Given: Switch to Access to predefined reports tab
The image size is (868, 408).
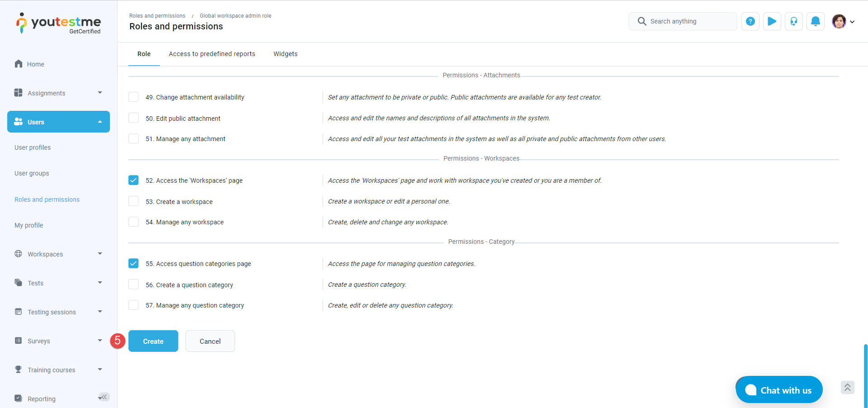Looking at the screenshot, I should tap(212, 54).
